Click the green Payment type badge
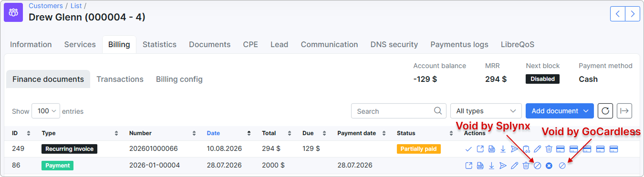Viewport: 644px width, 177px height. click(x=58, y=166)
